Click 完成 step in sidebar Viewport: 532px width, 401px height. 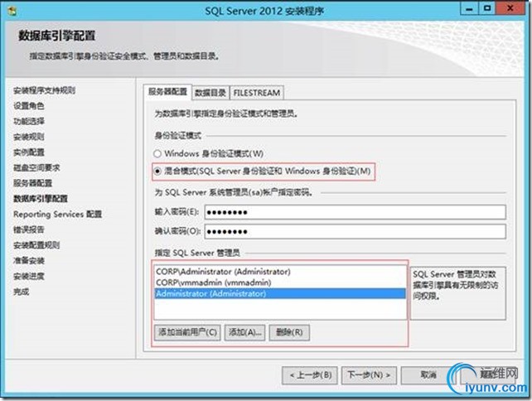21,292
